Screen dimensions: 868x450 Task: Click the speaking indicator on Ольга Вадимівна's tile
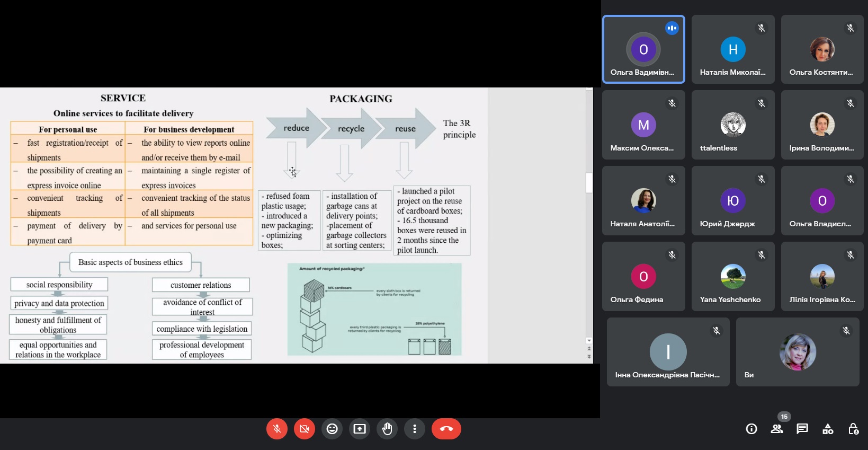click(x=672, y=28)
